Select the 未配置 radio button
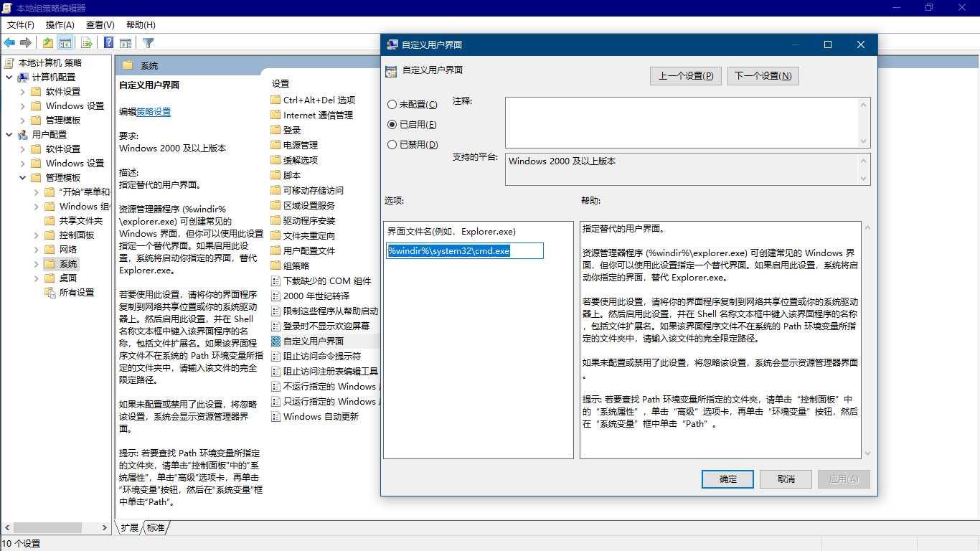 click(392, 105)
